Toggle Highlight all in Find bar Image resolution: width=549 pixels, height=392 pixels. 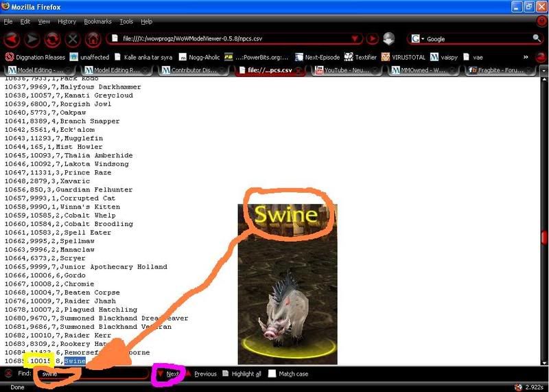(x=242, y=373)
